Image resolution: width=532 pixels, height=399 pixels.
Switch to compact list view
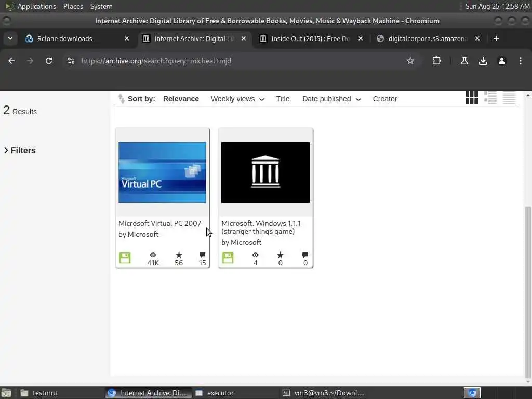pyautogui.click(x=509, y=98)
